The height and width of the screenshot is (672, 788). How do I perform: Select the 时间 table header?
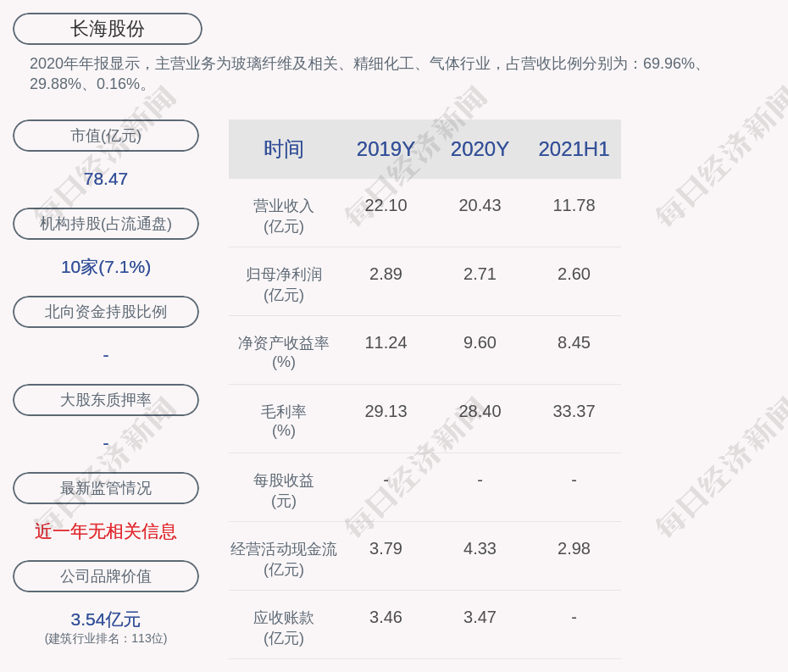click(284, 149)
